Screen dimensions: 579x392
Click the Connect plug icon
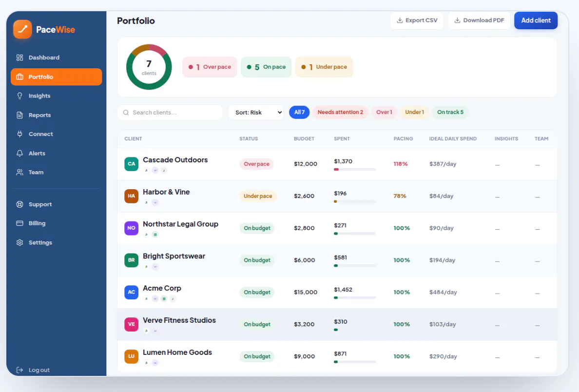coord(20,134)
